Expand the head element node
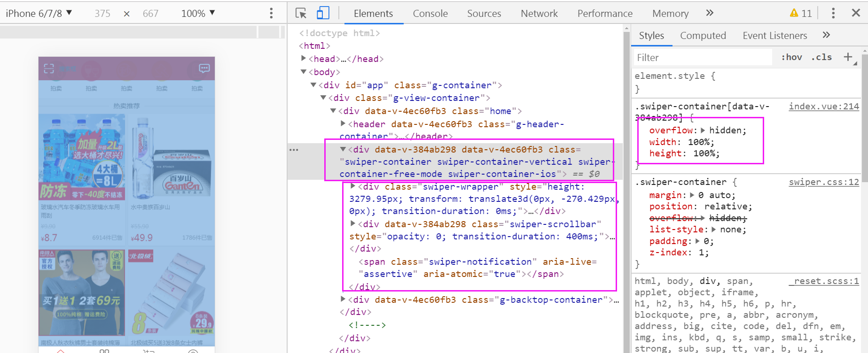Image resolution: width=868 pixels, height=353 pixels. pyautogui.click(x=304, y=58)
